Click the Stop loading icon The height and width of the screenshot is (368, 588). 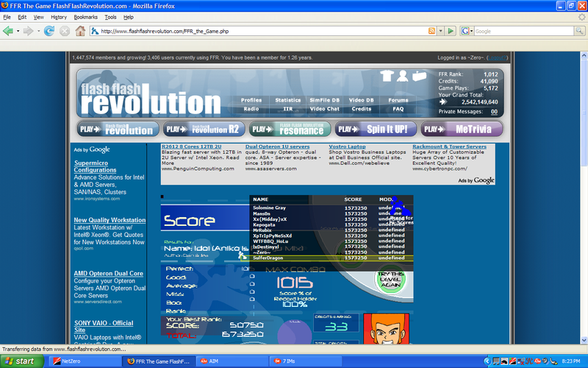click(x=65, y=31)
